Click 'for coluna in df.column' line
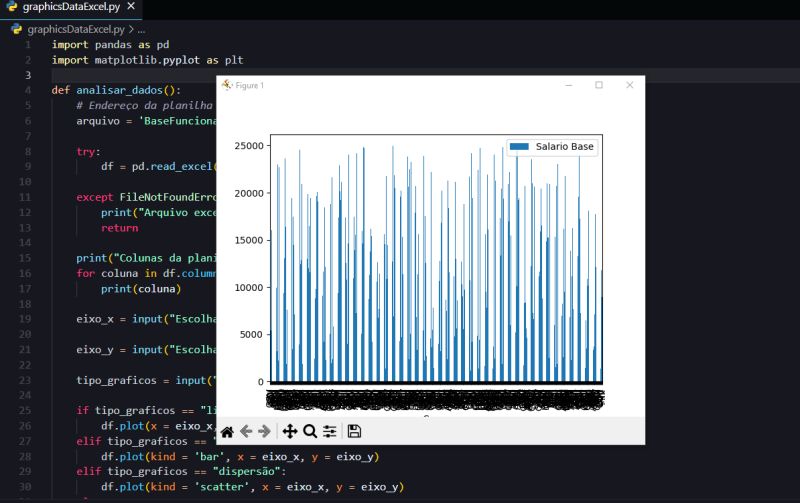The image size is (800, 503). pos(146,273)
